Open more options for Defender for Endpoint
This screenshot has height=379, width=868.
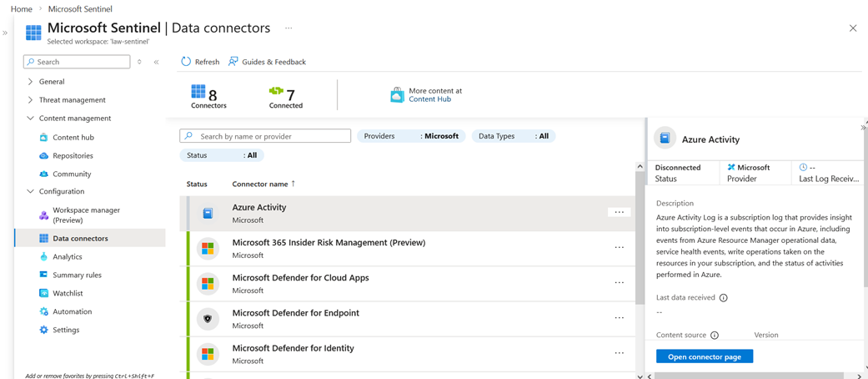[x=619, y=318]
